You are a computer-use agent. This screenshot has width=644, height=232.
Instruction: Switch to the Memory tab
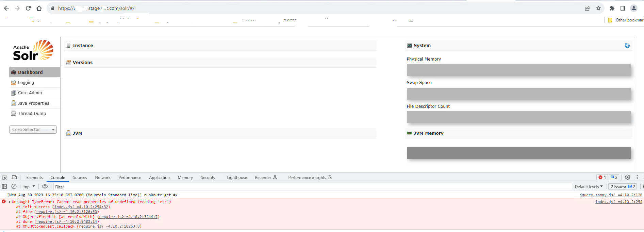(x=185, y=178)
